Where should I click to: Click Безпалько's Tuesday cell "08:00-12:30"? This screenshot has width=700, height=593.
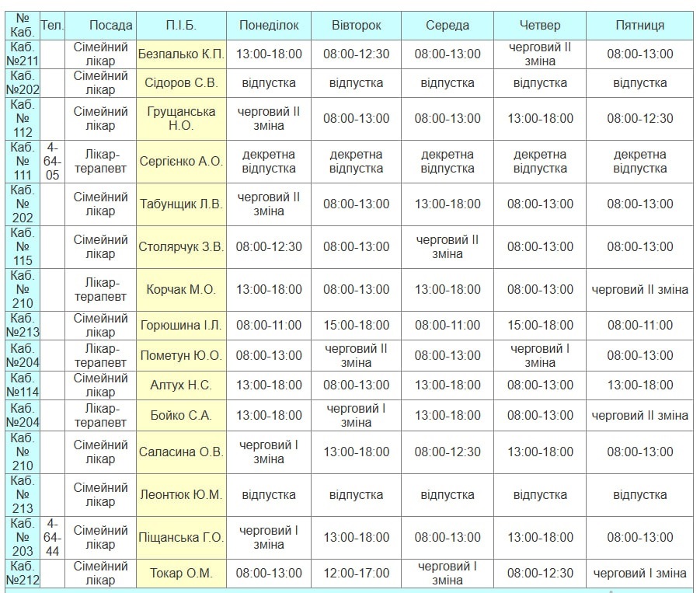(357, 54)
